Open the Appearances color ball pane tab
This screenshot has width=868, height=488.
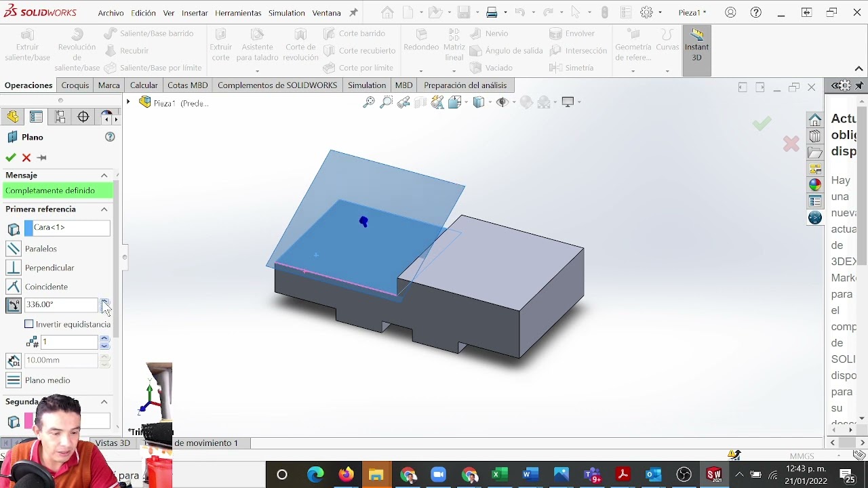[815, 184]
